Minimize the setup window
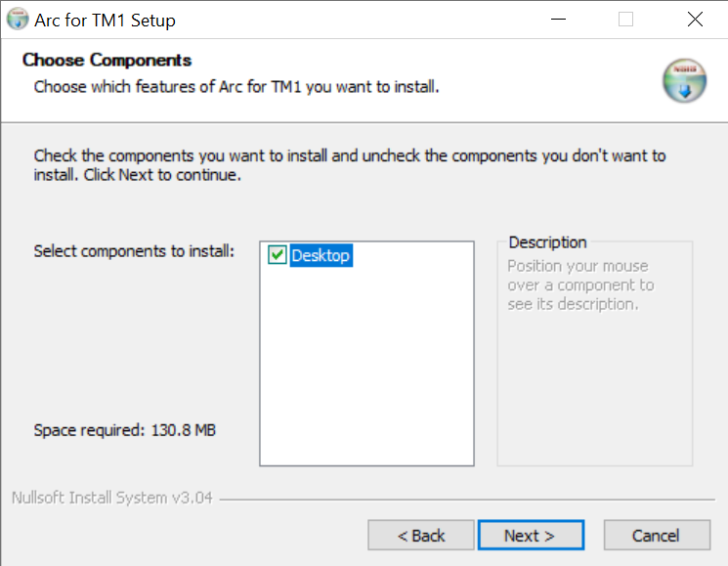The height and width of the screenshot is (566, 728). point(558,20)
